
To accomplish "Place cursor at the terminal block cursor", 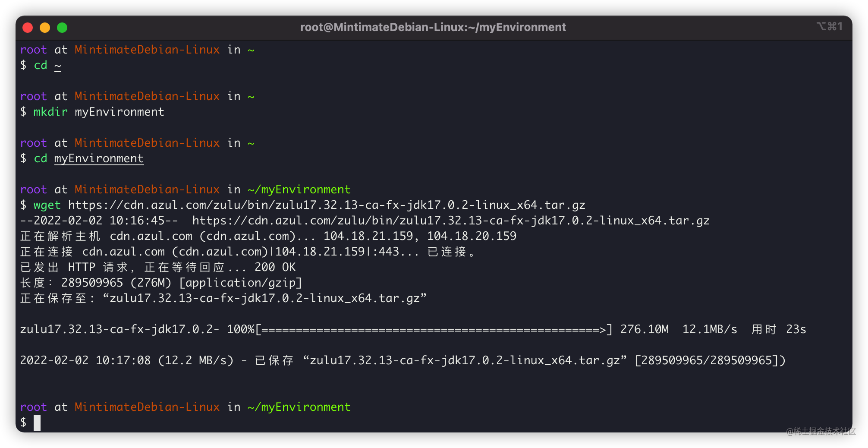I will tap(38, 423).
